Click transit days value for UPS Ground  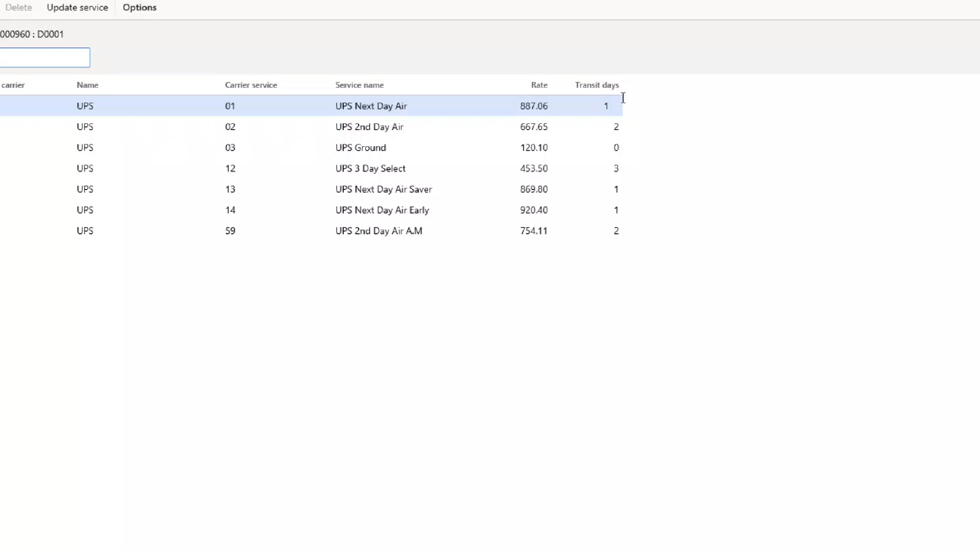coord(616,148)
